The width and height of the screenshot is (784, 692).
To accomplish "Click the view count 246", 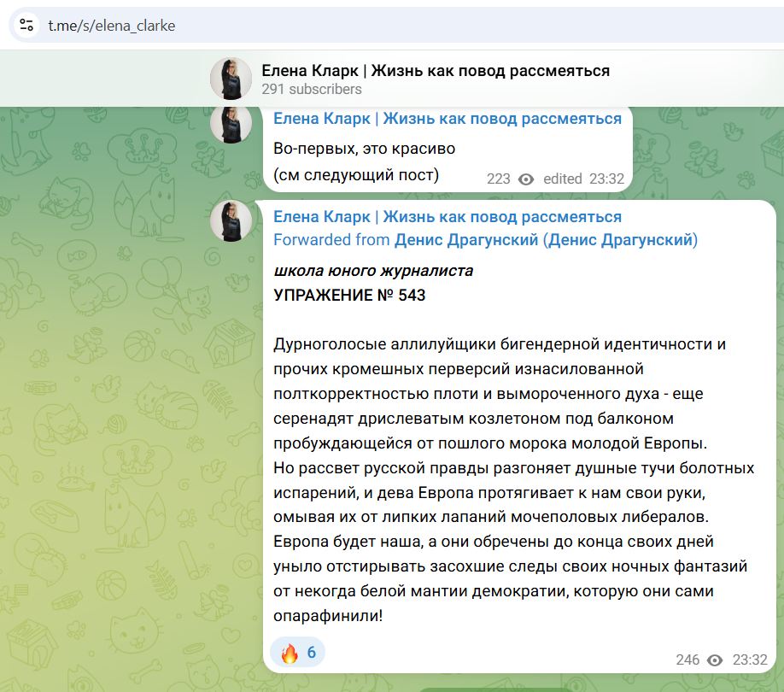I will tap(687, 660).
